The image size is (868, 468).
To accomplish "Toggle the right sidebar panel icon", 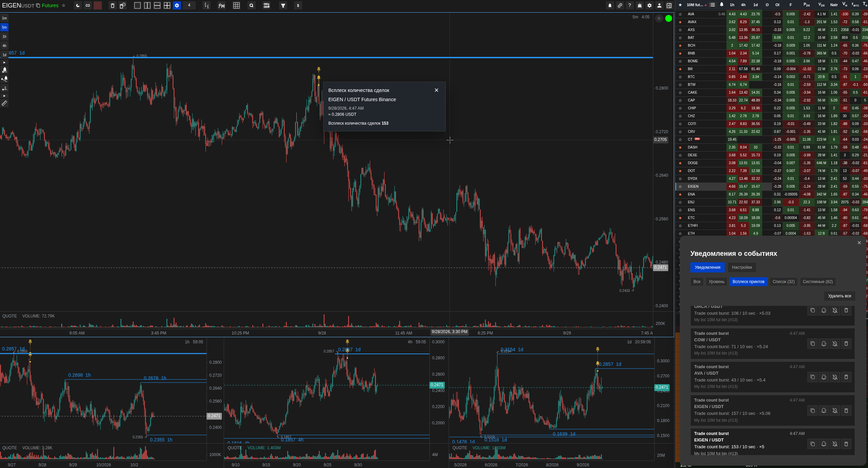I will point(669,5).
